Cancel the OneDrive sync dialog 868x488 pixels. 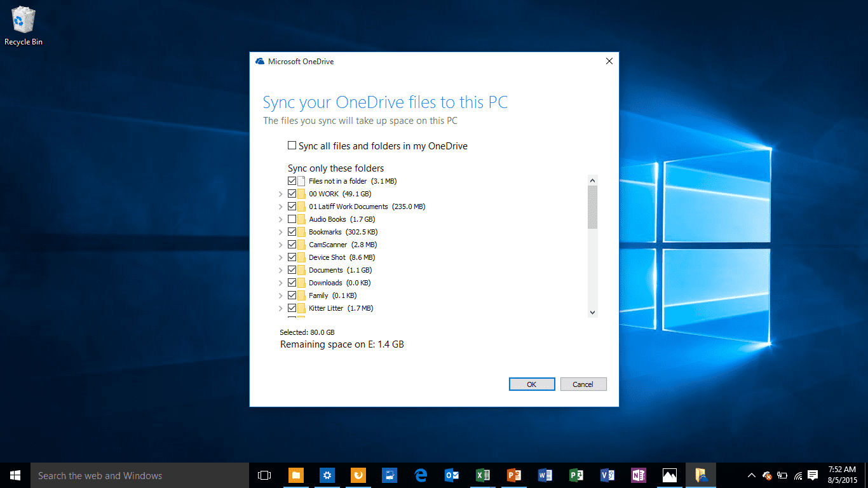pyautogui.click(x=583, y=384)
